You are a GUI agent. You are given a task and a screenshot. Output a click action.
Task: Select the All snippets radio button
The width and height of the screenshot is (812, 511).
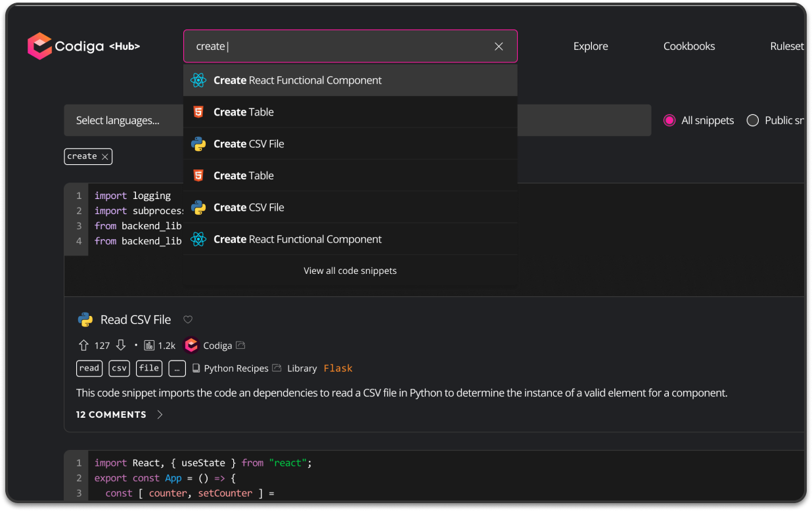pos(669,120)
